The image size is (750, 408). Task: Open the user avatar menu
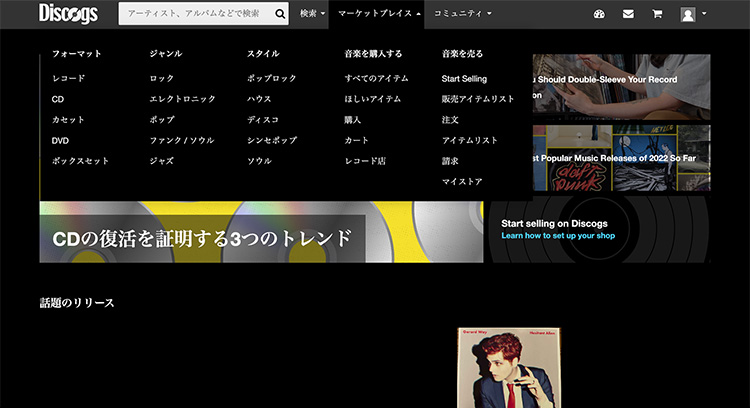pyautogui.click(x=693, y=14)
